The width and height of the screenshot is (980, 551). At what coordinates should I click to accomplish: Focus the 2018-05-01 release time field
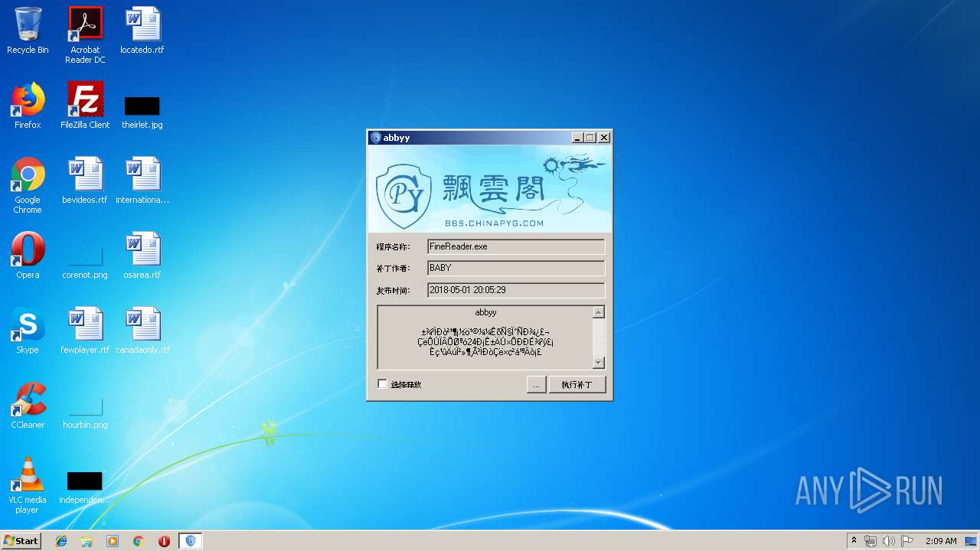coord(516,290)
